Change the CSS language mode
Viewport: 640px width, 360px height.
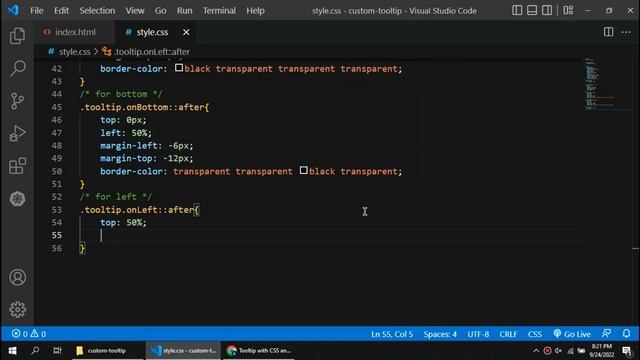535,334
